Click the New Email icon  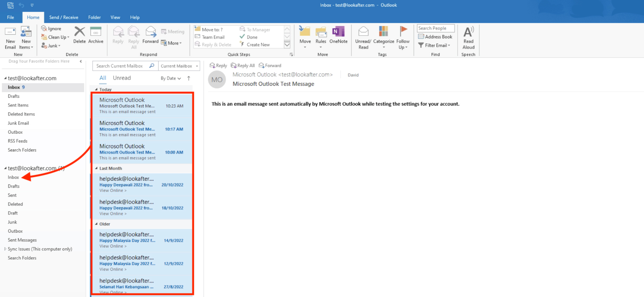[10, 32]
